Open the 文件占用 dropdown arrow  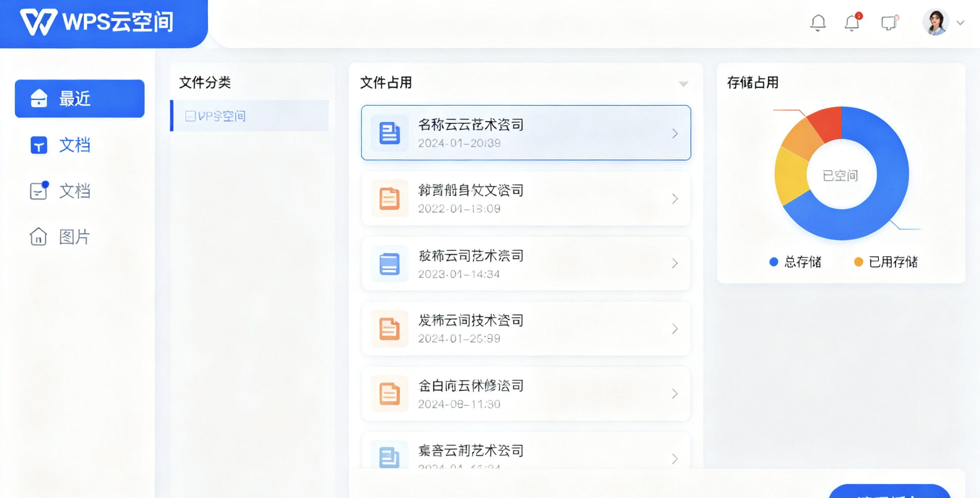tap(683, 83)
